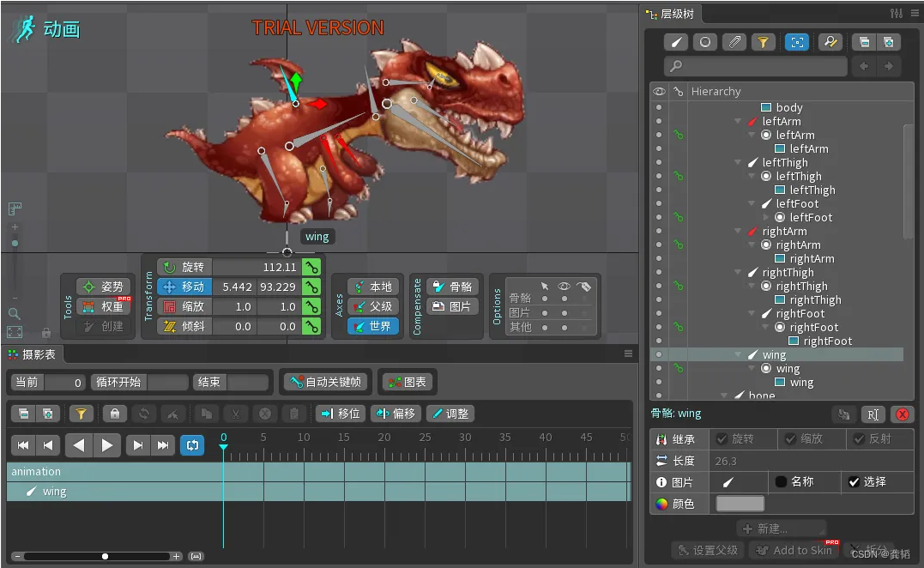
Task: Collapse the rightArm bone node
Action: pos(738,231)
